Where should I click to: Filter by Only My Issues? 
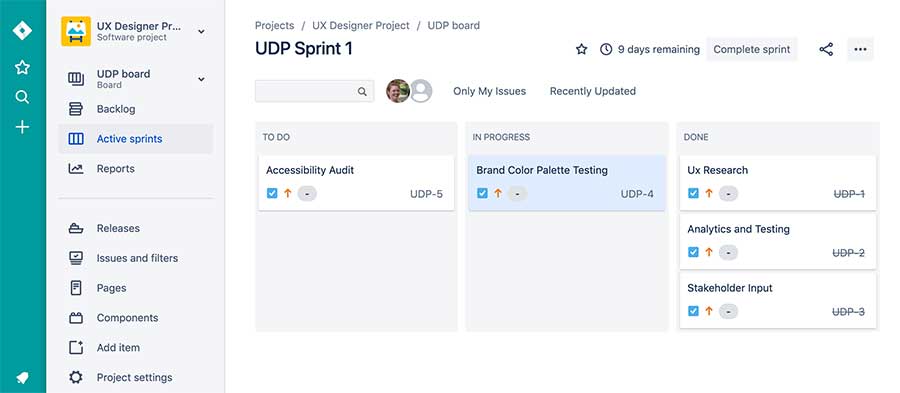click(490, 91)
